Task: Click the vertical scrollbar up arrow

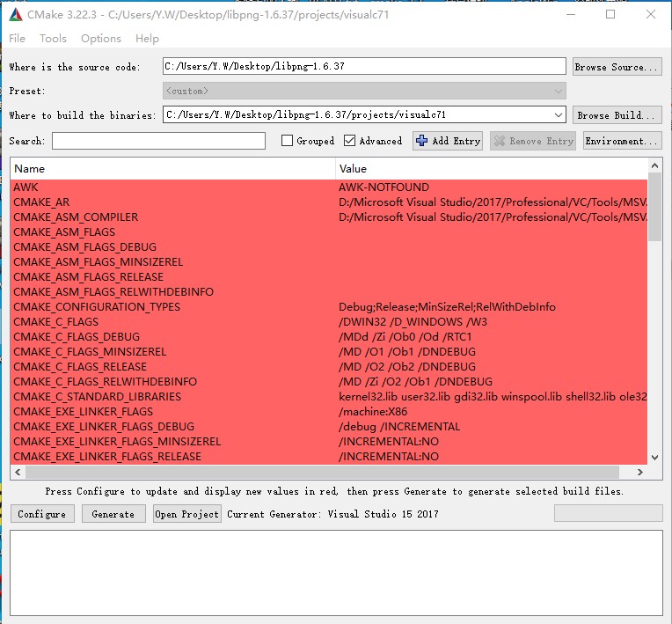Action: click(655, 165)
